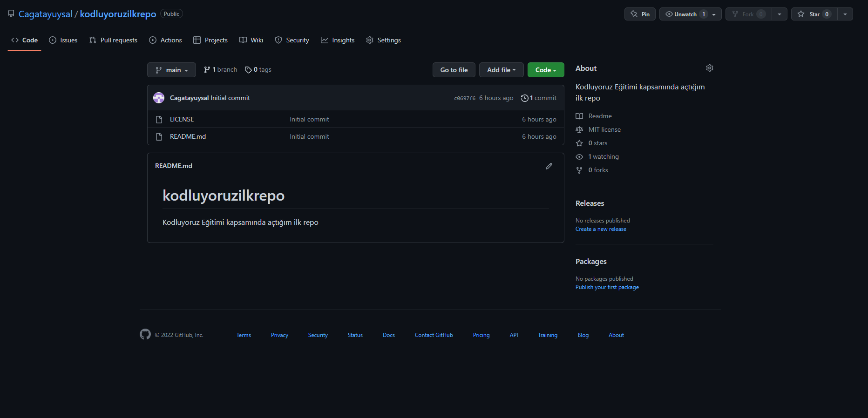Open the Projects tab
This screenshot has height=418, width=868.
click(210, 40)
